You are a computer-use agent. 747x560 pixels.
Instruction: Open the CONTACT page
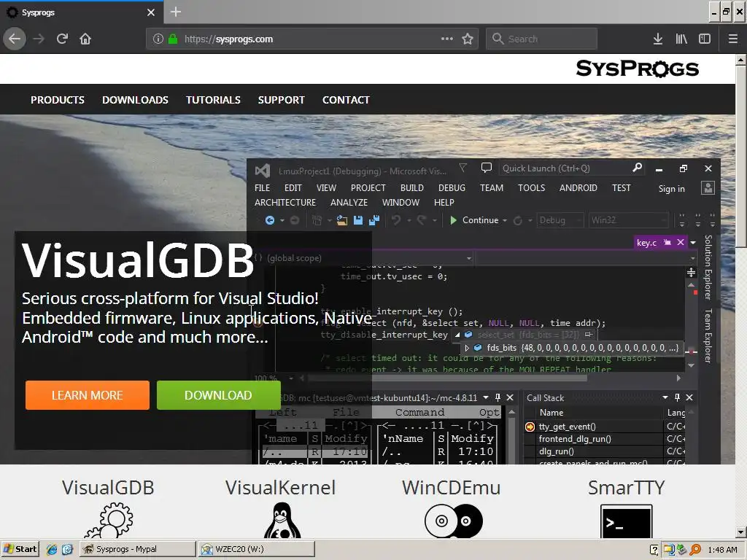click(x=346, y=100)
